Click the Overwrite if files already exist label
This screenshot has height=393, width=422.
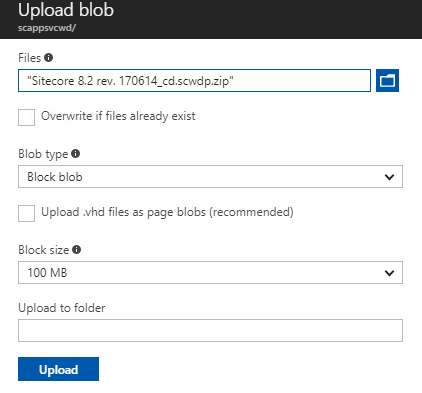point(118,116)
